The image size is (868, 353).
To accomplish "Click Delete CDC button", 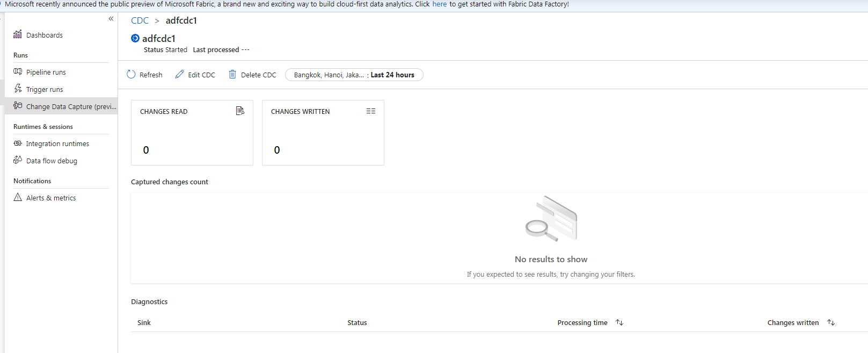I will tap(252, 75).
